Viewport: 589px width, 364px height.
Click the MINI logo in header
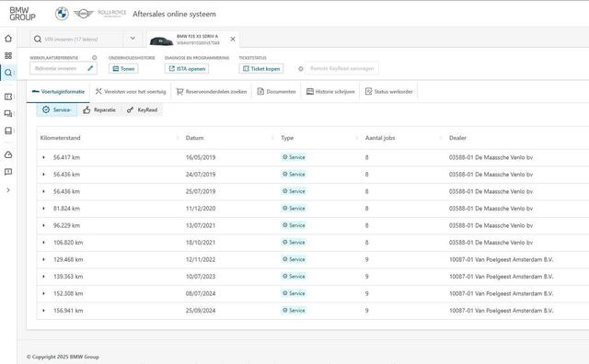coord(83,14)
